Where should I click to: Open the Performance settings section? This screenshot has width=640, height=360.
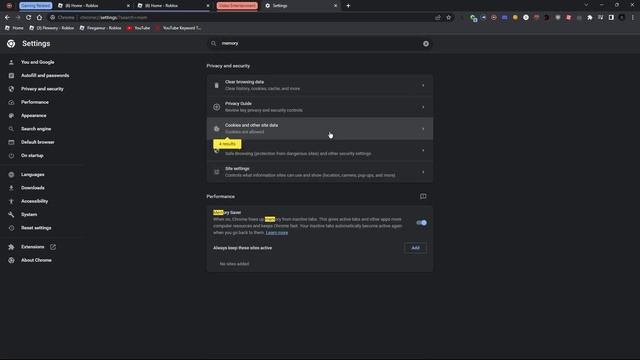pos(35,102)
